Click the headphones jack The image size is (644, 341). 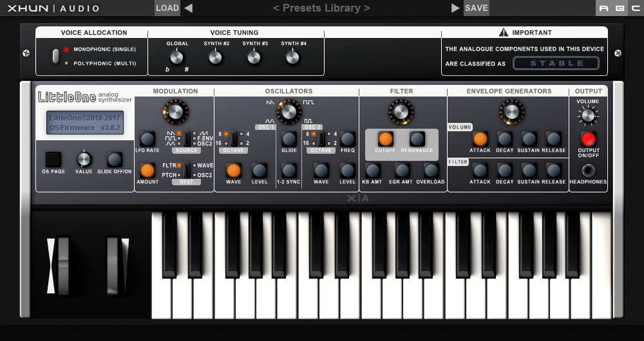(x=588, y=170)
